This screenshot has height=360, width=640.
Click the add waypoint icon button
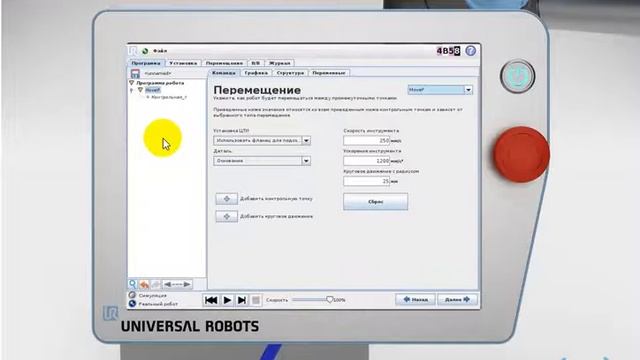pyautogui.click(x=227, y=199)
